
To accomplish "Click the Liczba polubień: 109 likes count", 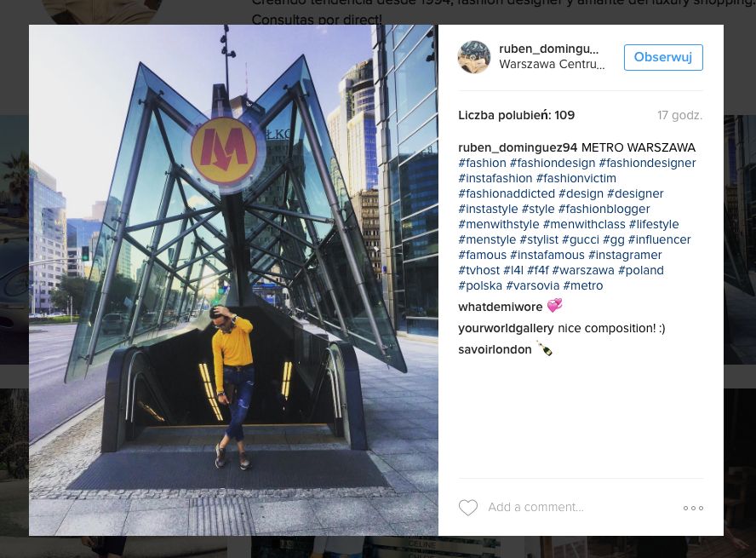I will 517,115.
